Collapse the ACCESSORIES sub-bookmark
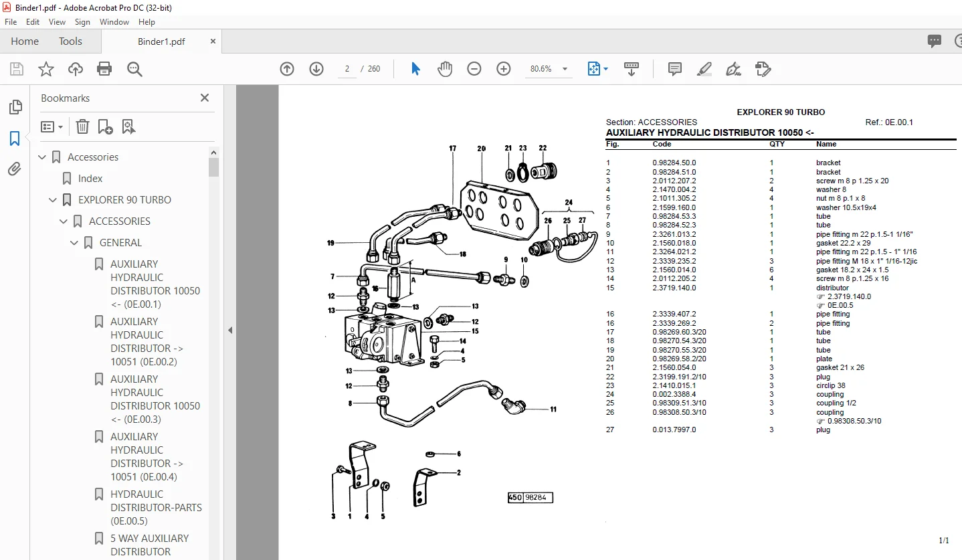The width and height of the screenshot is (962, 560). 64,221
